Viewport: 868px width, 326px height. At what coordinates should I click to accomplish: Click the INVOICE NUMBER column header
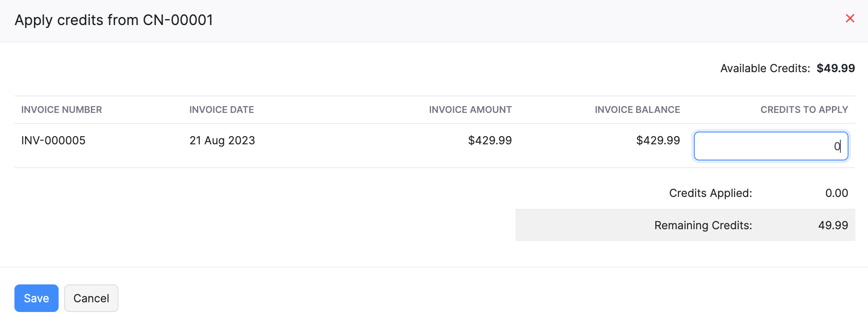tap(61, 110)
